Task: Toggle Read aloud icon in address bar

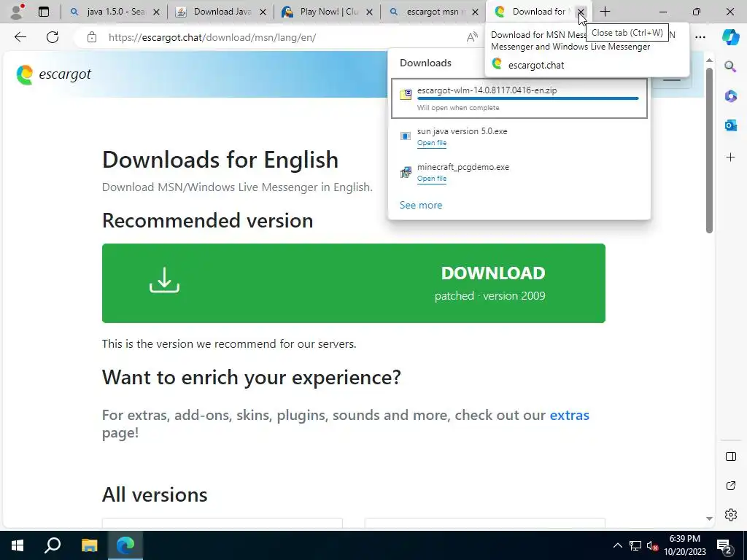Action: [472, 37]
